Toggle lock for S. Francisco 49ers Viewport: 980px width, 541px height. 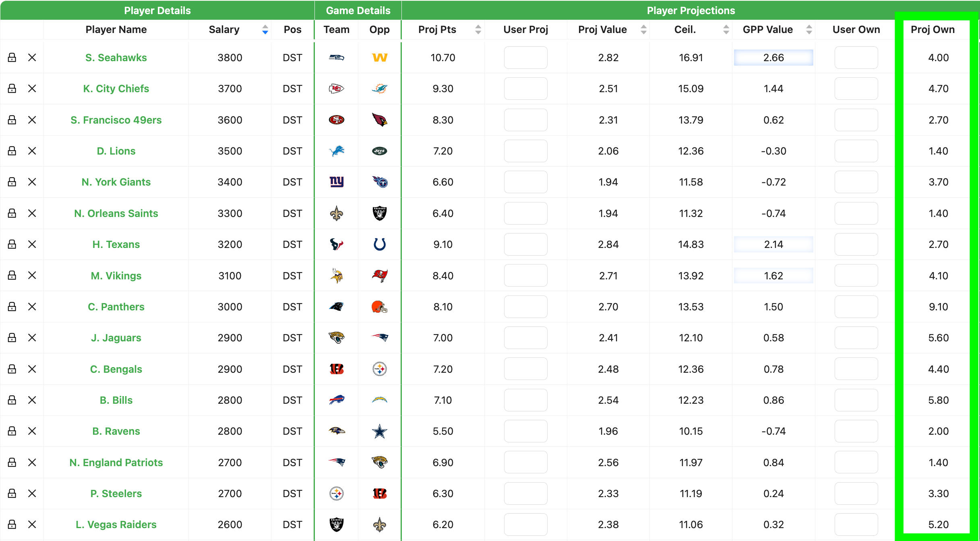tap(12, 120)
